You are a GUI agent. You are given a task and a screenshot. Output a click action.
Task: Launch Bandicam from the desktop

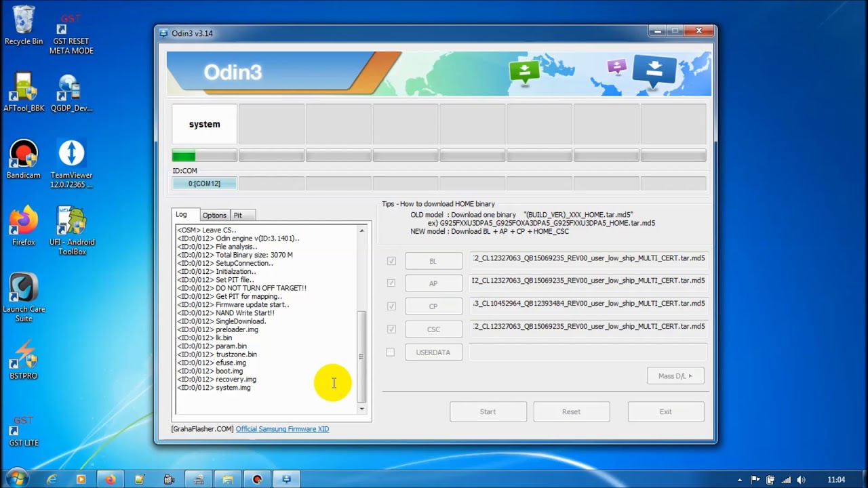[x=24, y=160]
